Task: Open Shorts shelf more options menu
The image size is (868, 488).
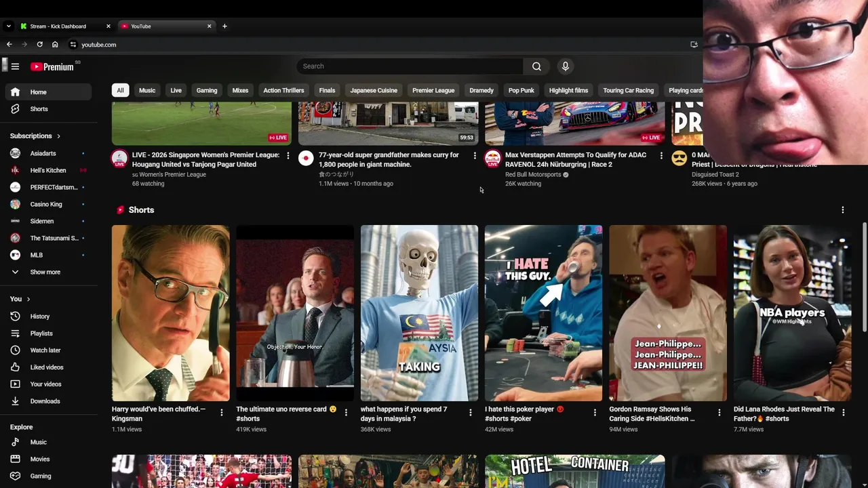Action: [x=843, y=210]
